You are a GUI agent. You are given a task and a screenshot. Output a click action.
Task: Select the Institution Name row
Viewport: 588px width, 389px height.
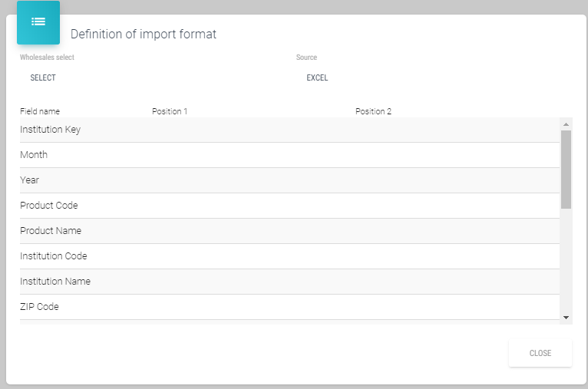coord(55,282)
